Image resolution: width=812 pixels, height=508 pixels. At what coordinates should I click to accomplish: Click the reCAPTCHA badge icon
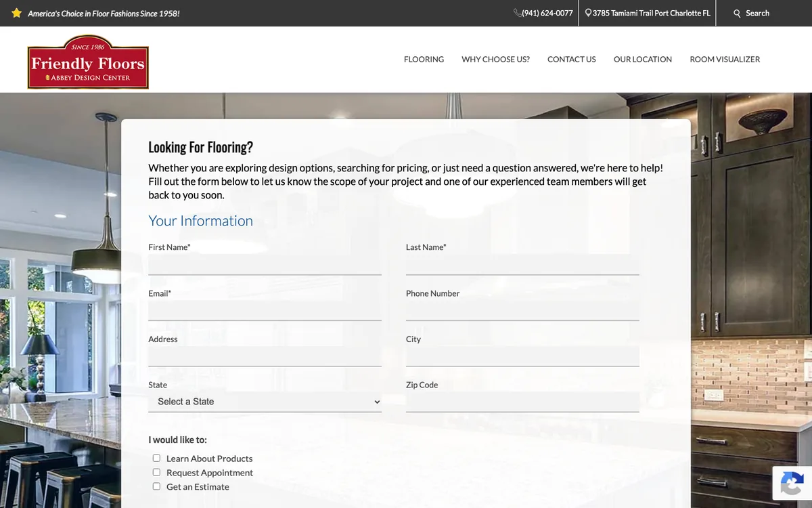coord(792,484)
